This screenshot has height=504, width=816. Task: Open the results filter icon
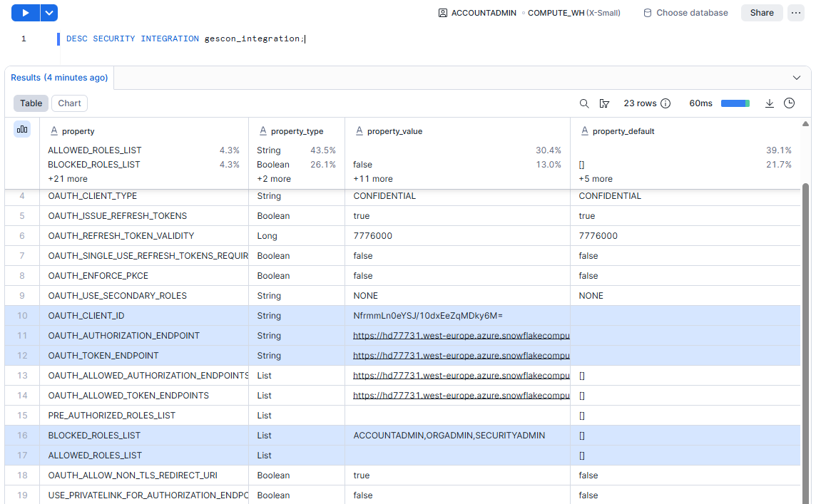[x=604, y=103]
